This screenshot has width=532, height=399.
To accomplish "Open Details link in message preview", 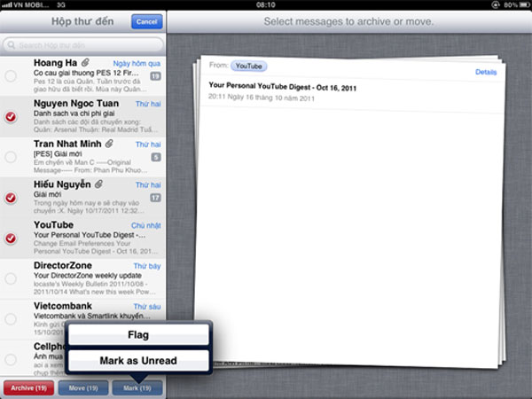I will point(486,72).
